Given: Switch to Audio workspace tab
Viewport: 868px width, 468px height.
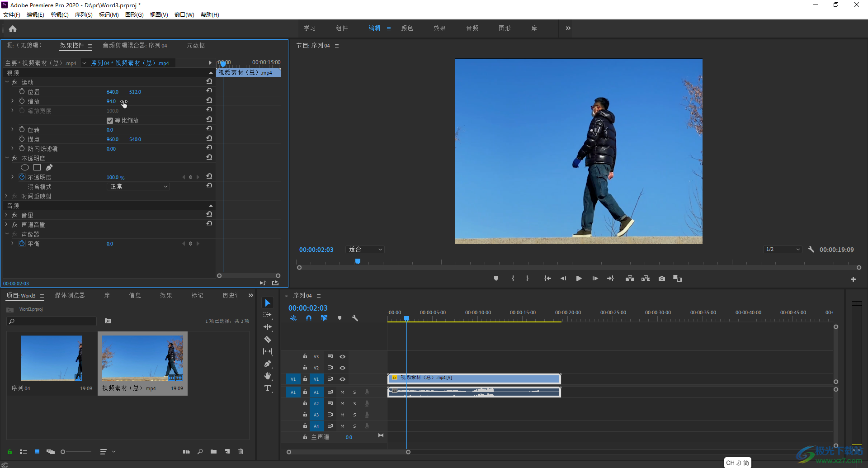Looking at the screenshot, I should point(472,28).
